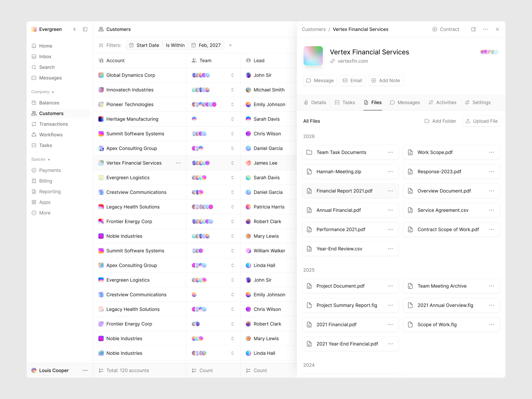532x399 pixels.
Task: Collapse the Company section
Action: 43,92
